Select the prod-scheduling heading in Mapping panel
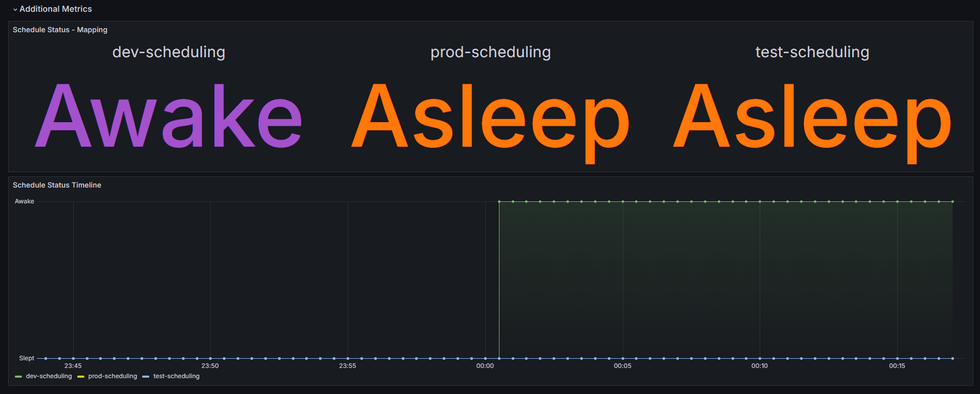980x394 pixels. (x=490, y=52)
